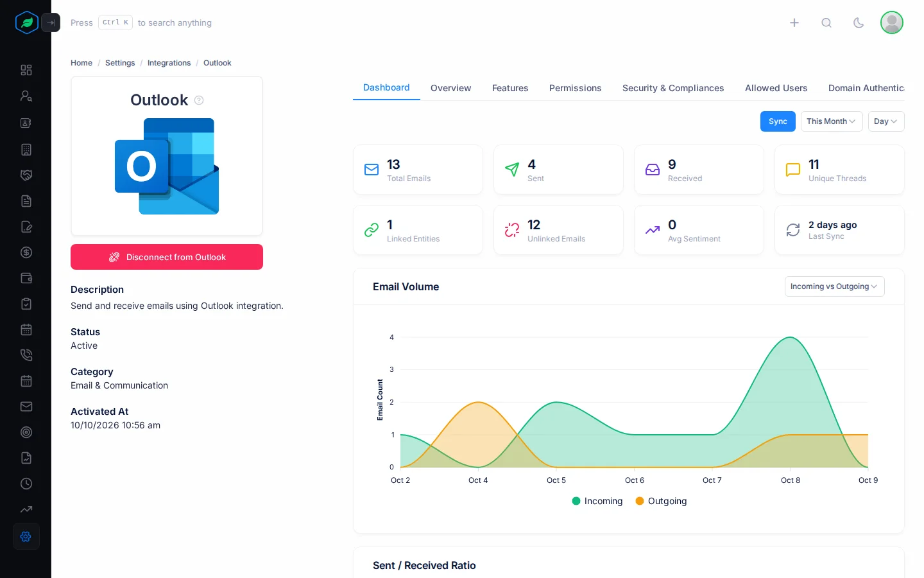Toggle dark mode with the moon icon

click(859, 22)
